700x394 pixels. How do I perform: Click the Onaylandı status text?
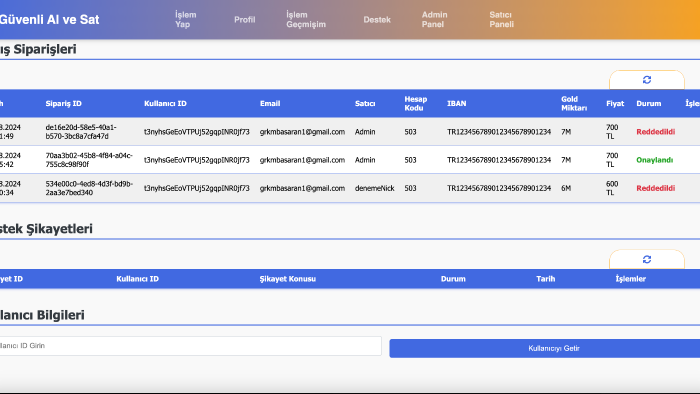point(654,160)
